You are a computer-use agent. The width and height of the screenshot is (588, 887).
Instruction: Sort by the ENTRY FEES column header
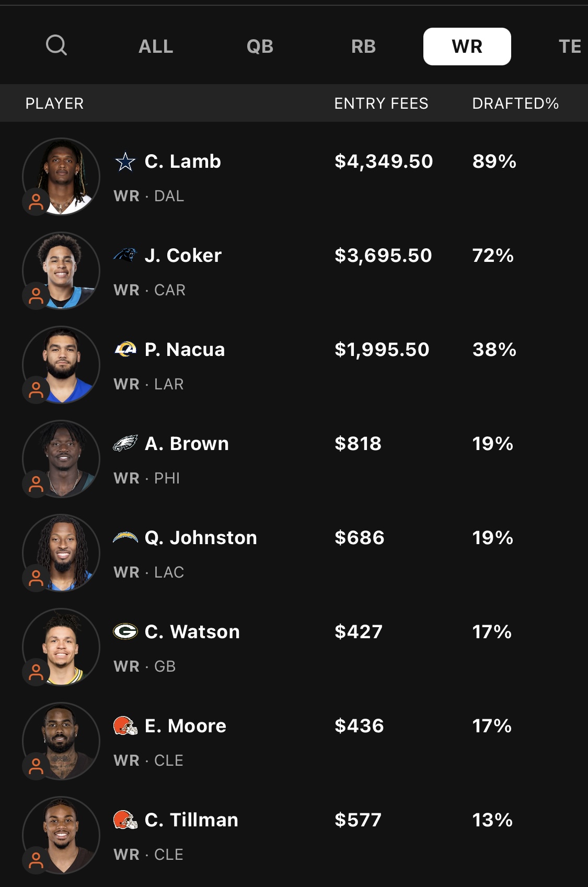381,103
